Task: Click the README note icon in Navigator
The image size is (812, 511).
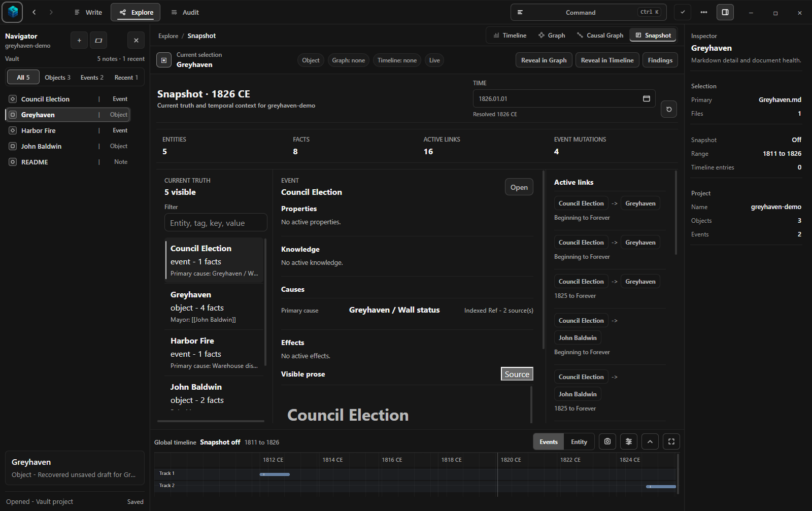Action: [x=13, y=162]
